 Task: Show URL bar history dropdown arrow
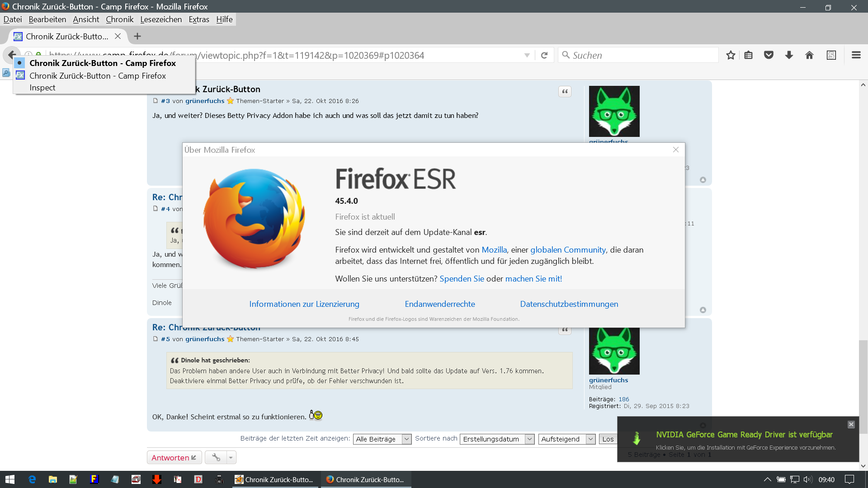527,55
